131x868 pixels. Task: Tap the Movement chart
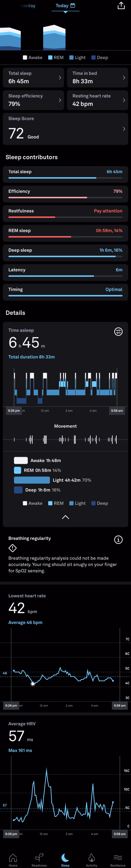[65, 439]
